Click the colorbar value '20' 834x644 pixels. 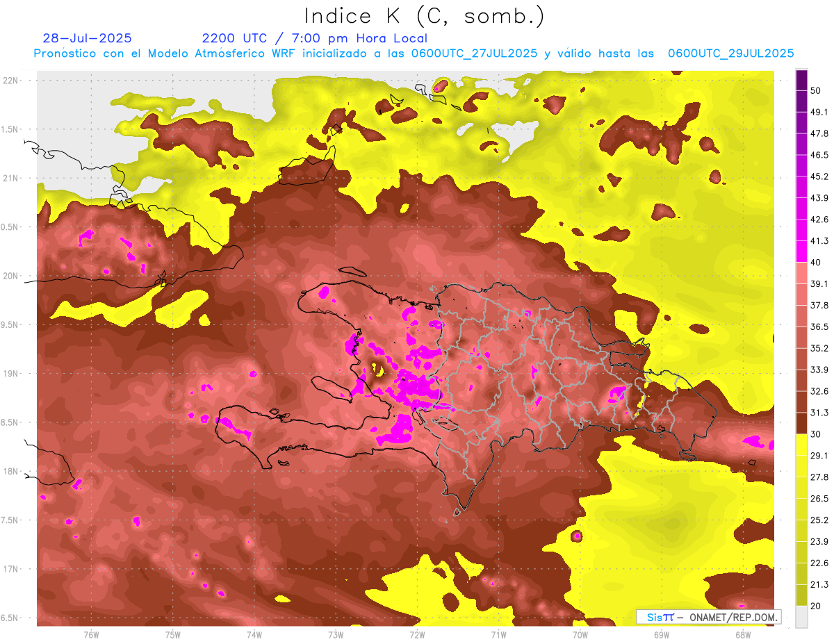(x=817, y=606)
